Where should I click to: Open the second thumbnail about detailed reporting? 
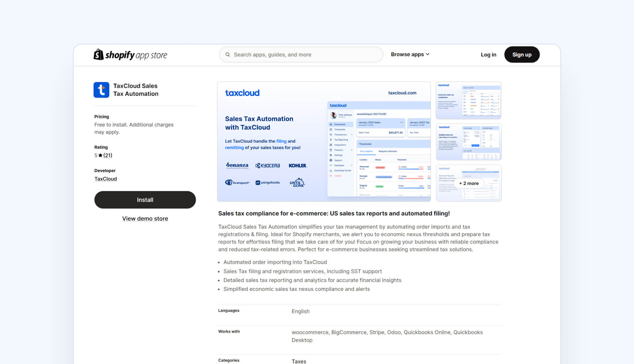[x=469, y=142]
